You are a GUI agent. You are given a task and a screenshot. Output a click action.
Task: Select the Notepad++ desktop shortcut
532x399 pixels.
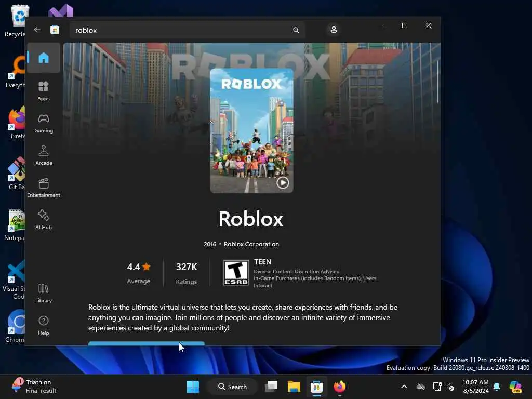click(15, 224)
